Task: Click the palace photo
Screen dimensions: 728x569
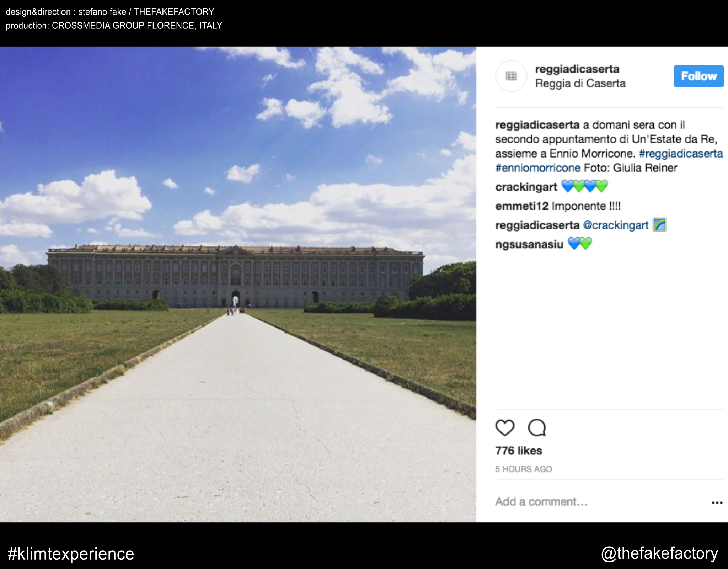Action: (x=238, y=284)
